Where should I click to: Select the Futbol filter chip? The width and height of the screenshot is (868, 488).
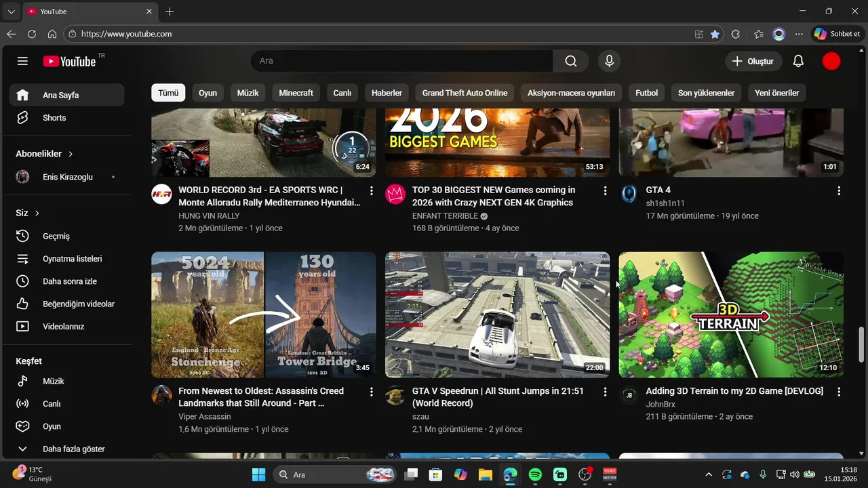[646, 93]
